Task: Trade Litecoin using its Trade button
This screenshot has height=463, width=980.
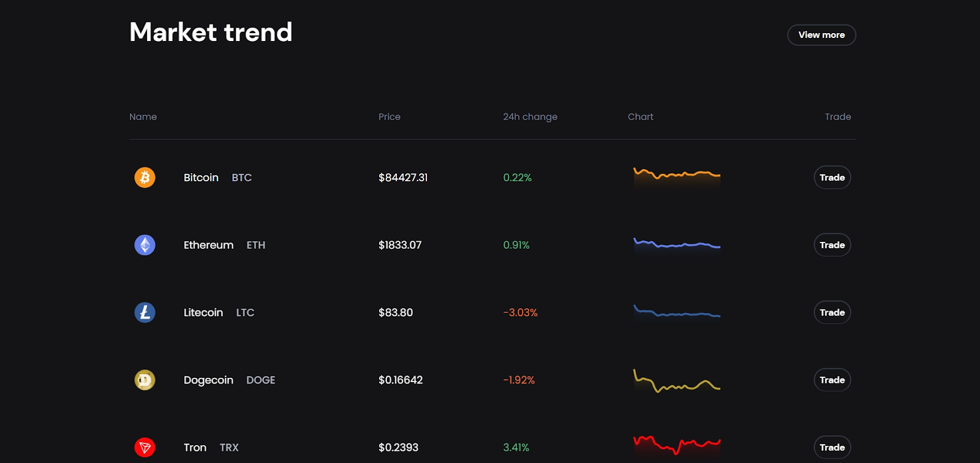Action: 832,312
